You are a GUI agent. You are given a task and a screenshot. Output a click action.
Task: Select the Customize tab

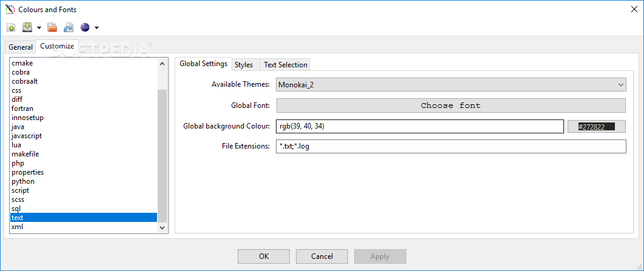coord(57,46)
